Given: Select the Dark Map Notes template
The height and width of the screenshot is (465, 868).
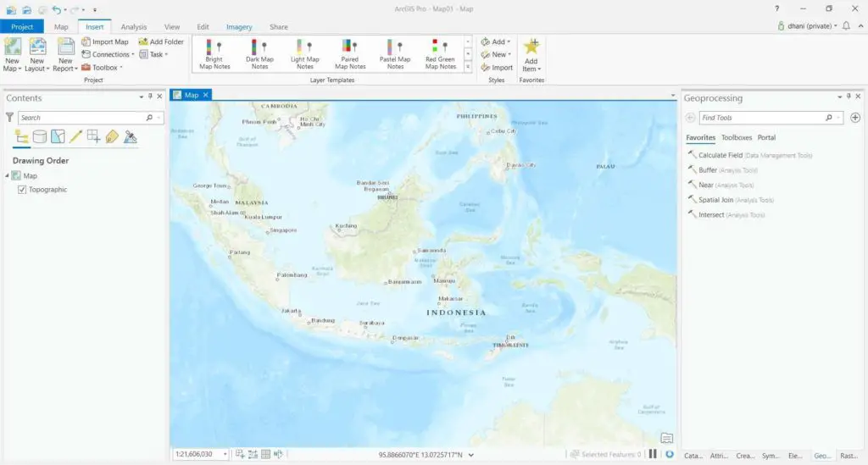Looking at the screenshot, I should pos(259,54).
